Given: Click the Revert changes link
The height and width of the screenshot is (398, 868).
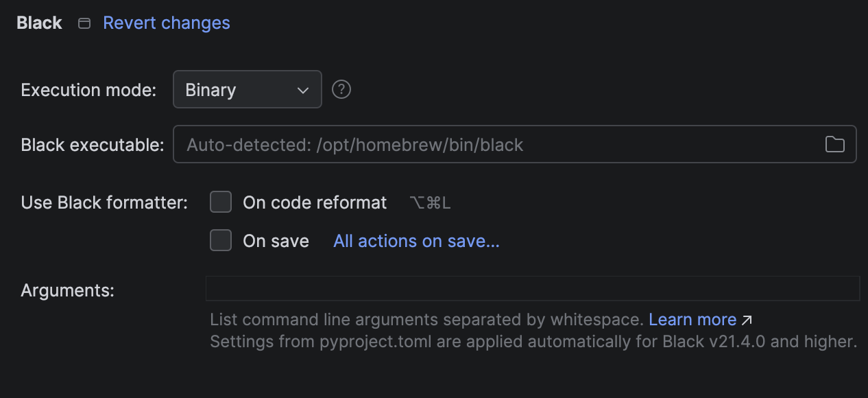Looking at the screenshot, I should click(x=166, y=23).
